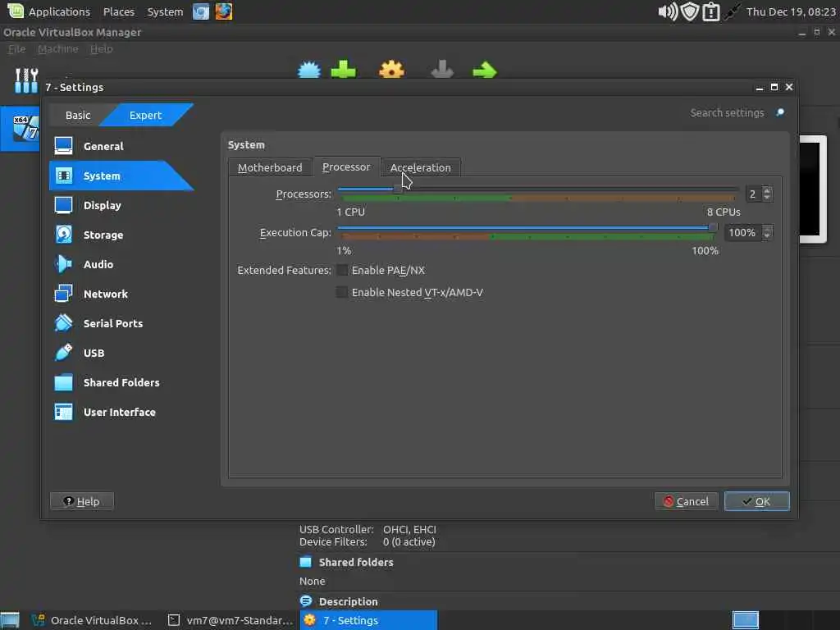840x630 pixels.
Task: Click the 7 - Settings taskbar entry
Action: point(368,620)
